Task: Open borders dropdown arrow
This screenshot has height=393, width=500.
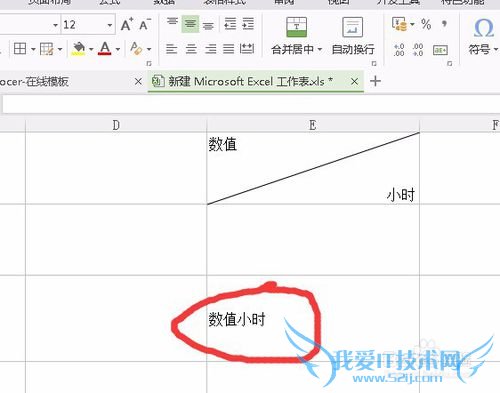Action: [x=33, y=50]
